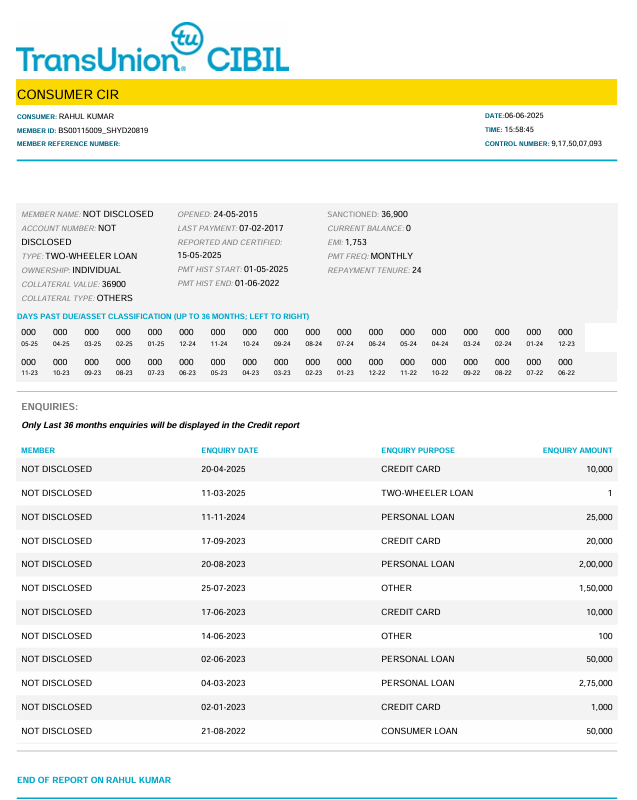Click consumer name RAHUL KUMAR
The image size is (637, 800).
tap(86, 116)
